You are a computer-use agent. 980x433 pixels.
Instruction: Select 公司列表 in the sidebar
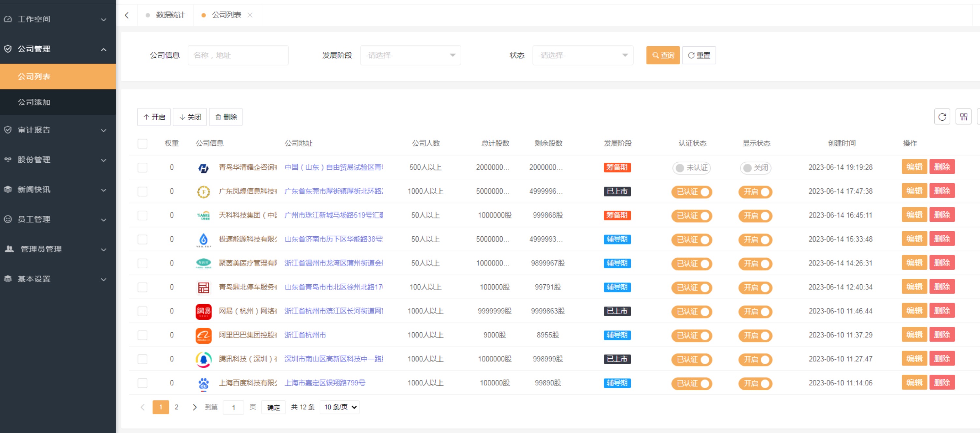click(58, 77)
